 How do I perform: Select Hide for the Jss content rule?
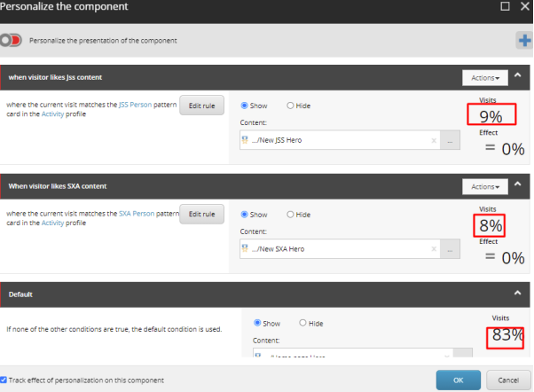[288, 105]
